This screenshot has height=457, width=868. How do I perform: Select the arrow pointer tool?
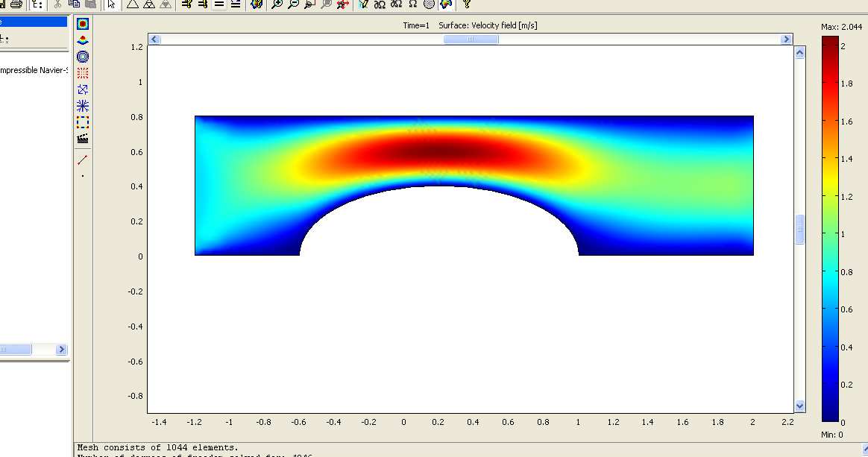coord(112,4)
